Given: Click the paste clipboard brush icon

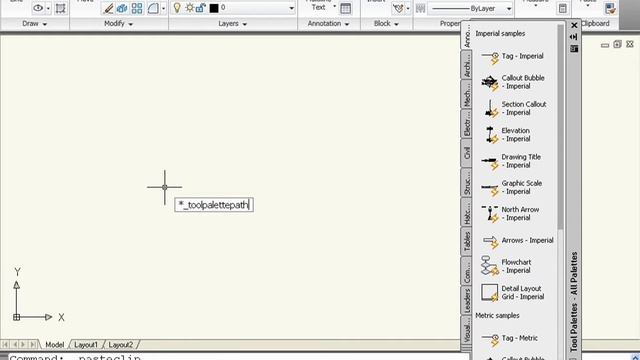Looking at the screenshot, I should click(x=610, y=8).
